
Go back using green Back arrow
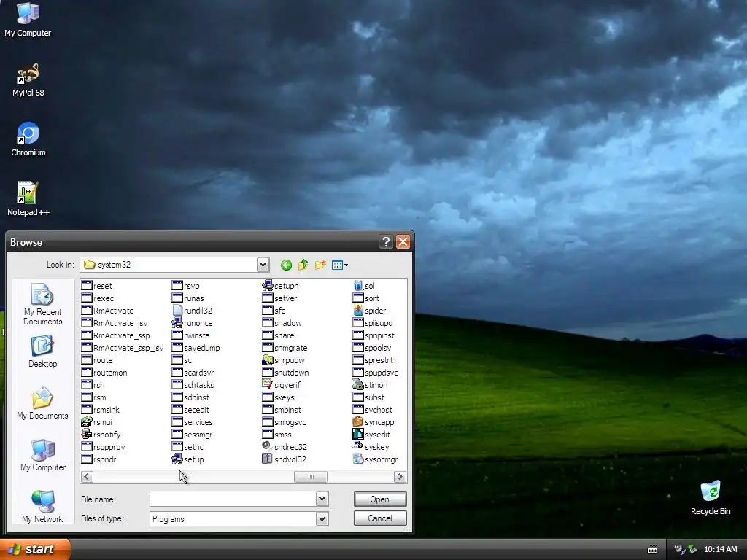[x=286, y=265]
